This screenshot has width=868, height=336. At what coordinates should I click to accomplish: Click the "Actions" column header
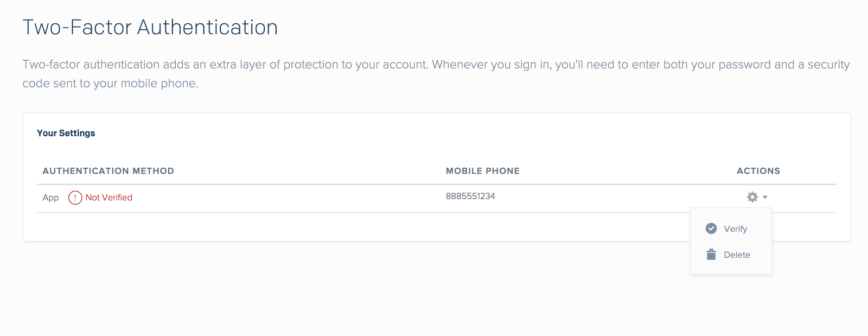pyautogui.click(x=758, y=171)
